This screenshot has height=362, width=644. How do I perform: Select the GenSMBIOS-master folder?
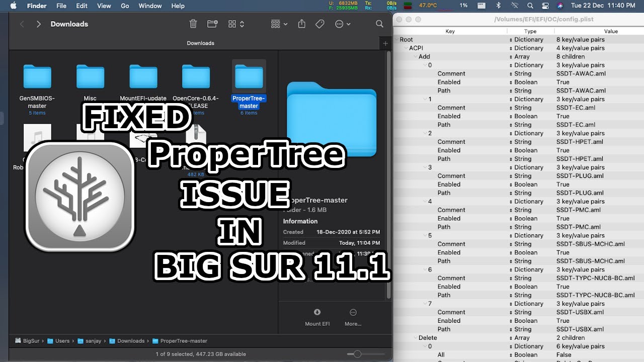(x=37, y=89)
